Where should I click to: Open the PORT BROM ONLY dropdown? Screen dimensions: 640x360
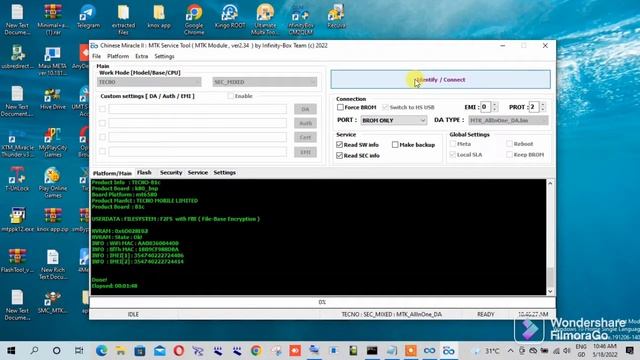click(x=393, y=120)
